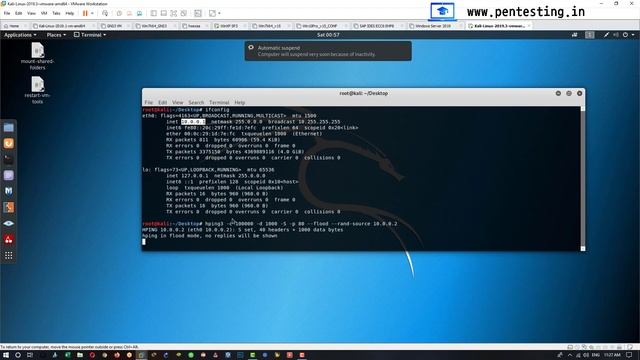This screenshot has width=640, height=360.
Task: Open the terminal window File menu
Action: click(x=149, y=102)
